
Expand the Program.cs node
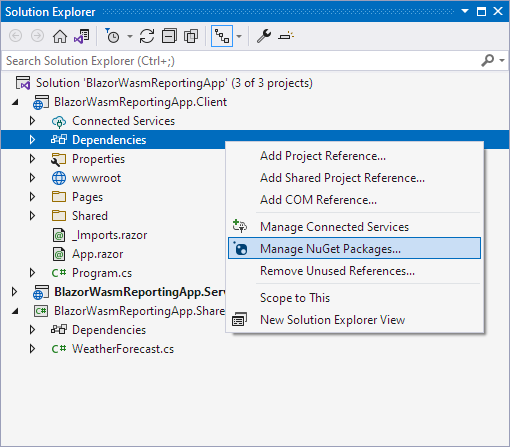32,273
